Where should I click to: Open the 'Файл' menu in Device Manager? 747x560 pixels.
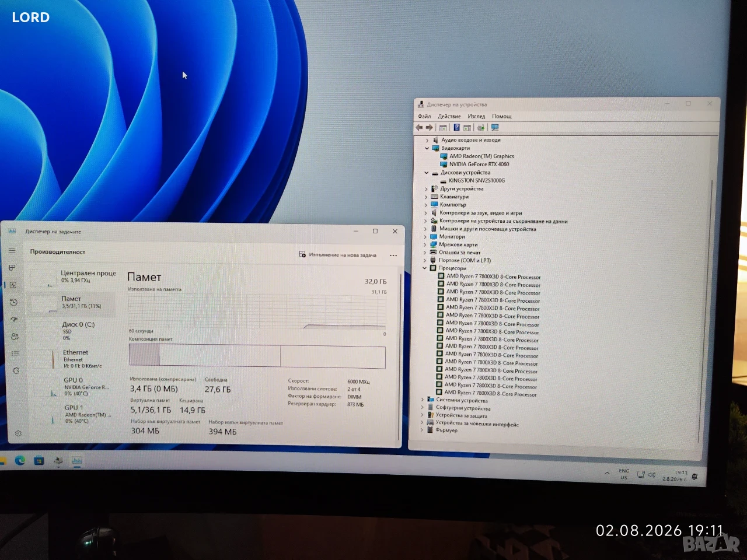tap(424, 116)
